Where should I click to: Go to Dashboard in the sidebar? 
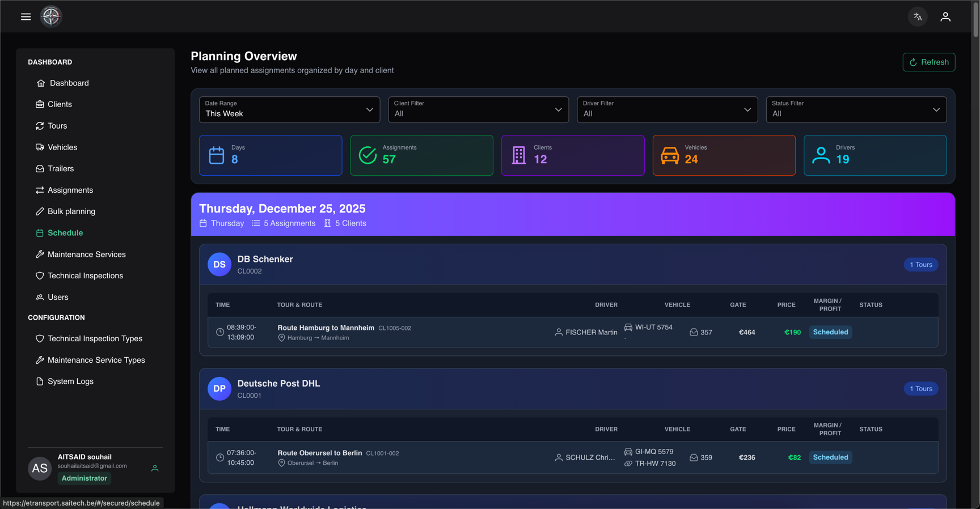[69, 83]
